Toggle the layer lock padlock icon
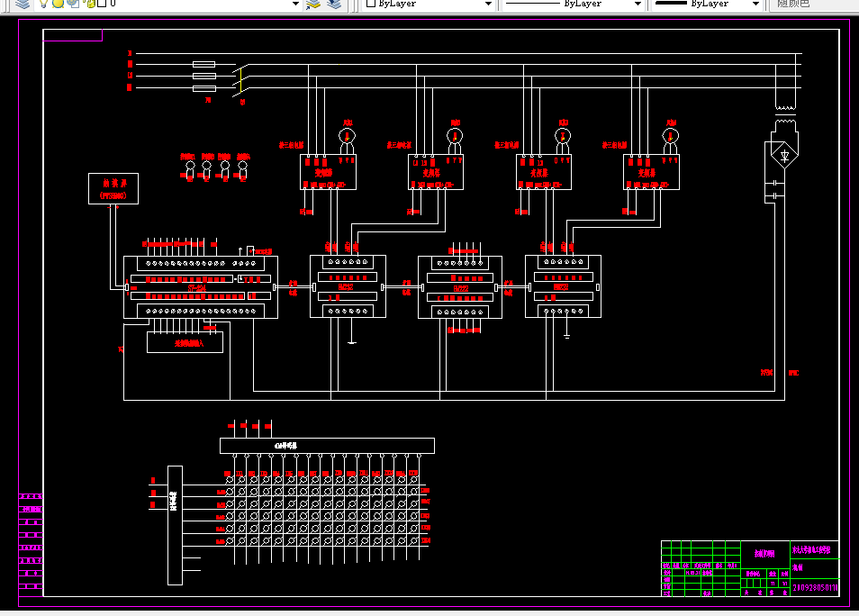 89,4
